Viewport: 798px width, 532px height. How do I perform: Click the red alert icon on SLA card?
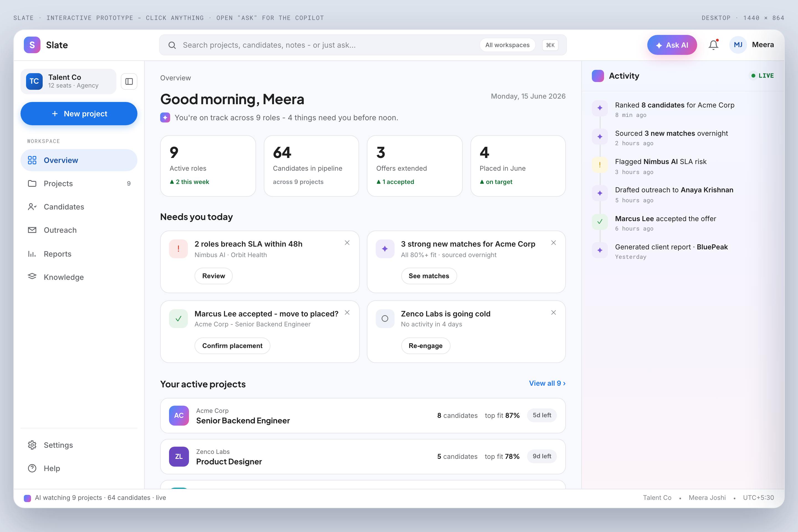click(x=178, y=249)
